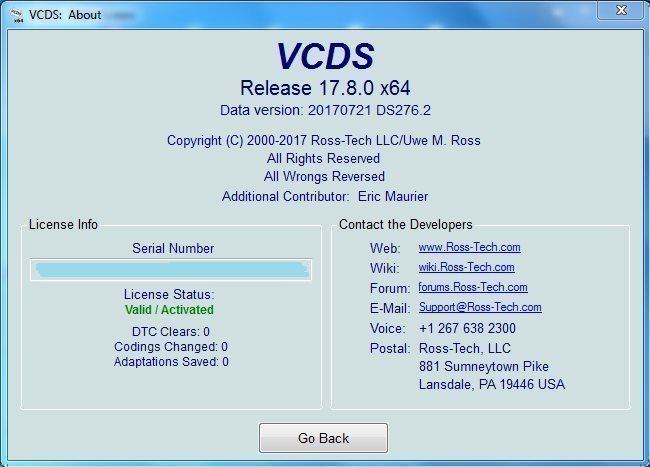The width and height of the screenshot is (650, 467).
Task: Click the voice number '+1 267 638 2300'
Action: point(467,328)
